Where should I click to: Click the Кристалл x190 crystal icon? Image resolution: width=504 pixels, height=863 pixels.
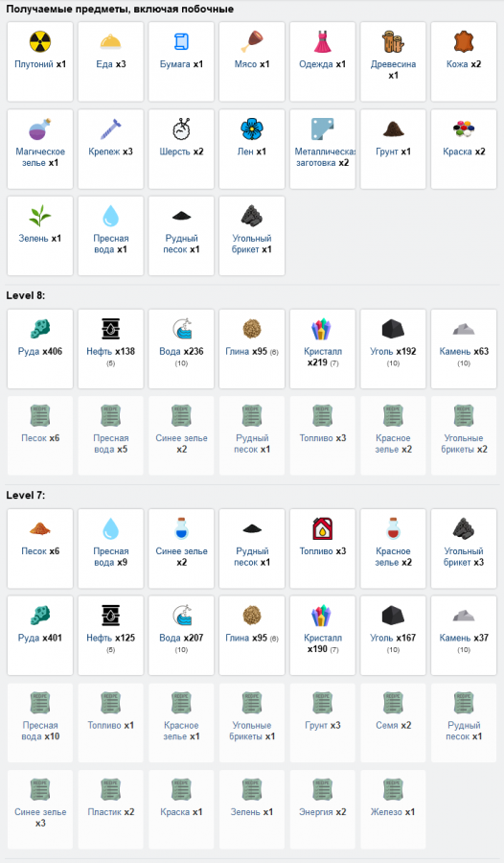[x=323, y=616]
